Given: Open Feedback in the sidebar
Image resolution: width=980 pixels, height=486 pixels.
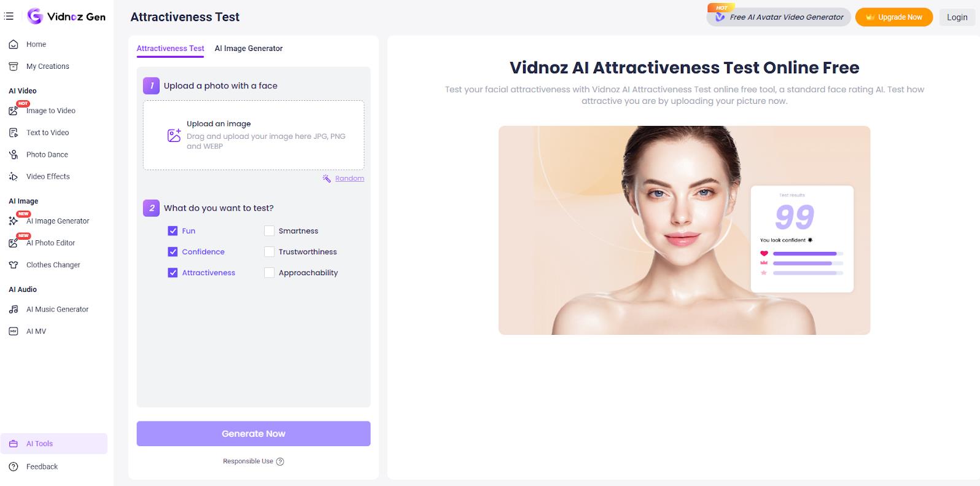Looking at the screenshot, I should [x=42, y=466].
